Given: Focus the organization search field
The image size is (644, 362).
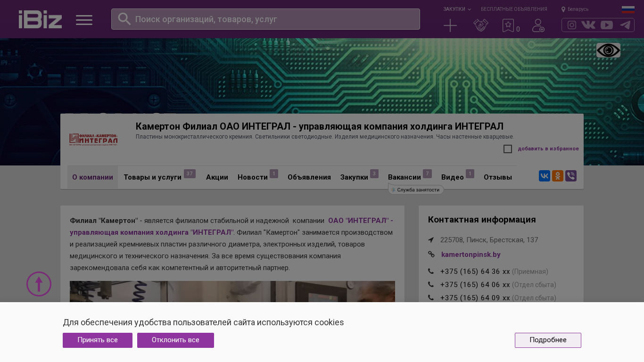Looking at the screenshot, I should point(265,19).
